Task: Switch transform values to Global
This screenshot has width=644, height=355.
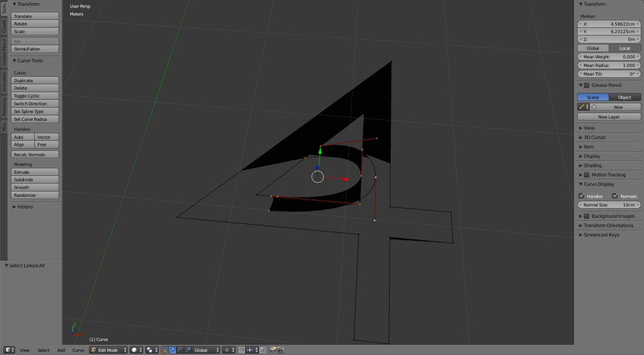Action: click(x=593, y=48)
